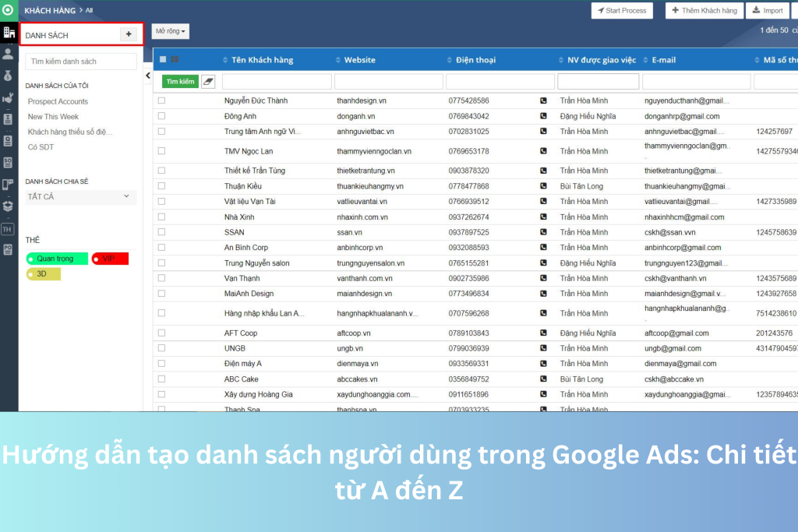
Task: Click 'KHÁCH HÀNG' breadcrumb title
Action: [50, 10]
